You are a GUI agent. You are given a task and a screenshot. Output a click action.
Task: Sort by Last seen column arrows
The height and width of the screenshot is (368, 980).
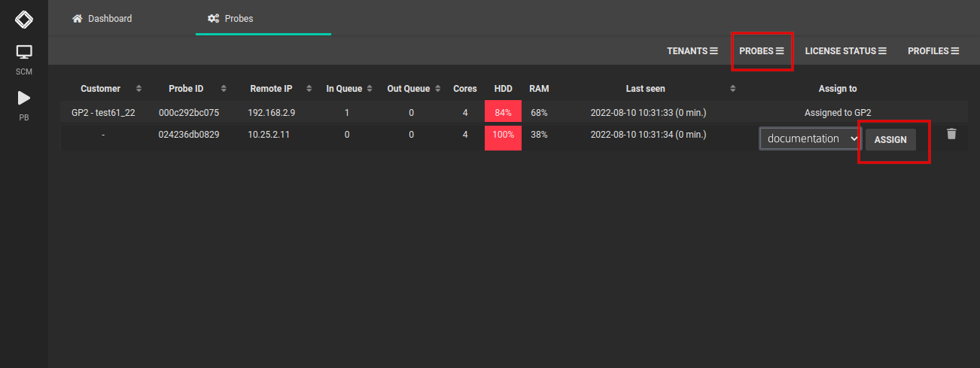pos(733,89)
